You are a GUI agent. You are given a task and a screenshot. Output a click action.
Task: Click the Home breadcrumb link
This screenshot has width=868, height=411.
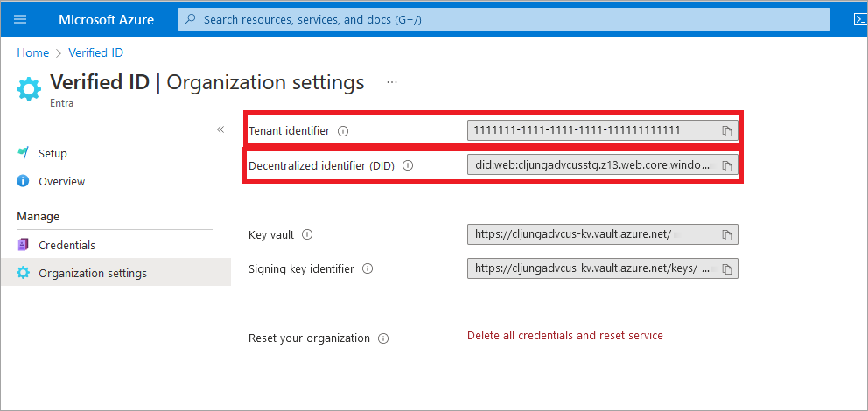[32, 52]
